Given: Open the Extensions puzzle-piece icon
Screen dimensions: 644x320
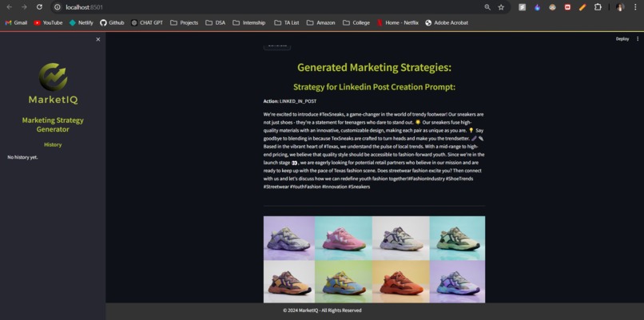Looking at the screenshot, I should (x=598, y=7).
